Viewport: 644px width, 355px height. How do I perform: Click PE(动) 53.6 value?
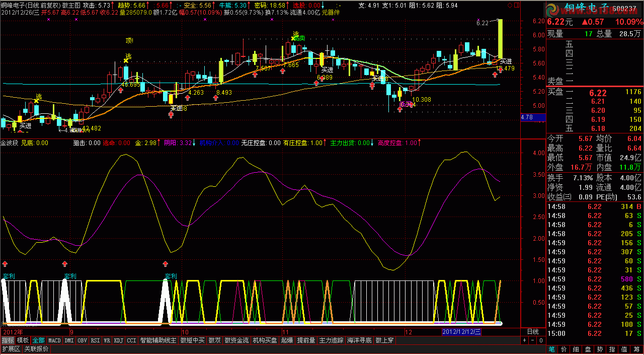[634, 197]
